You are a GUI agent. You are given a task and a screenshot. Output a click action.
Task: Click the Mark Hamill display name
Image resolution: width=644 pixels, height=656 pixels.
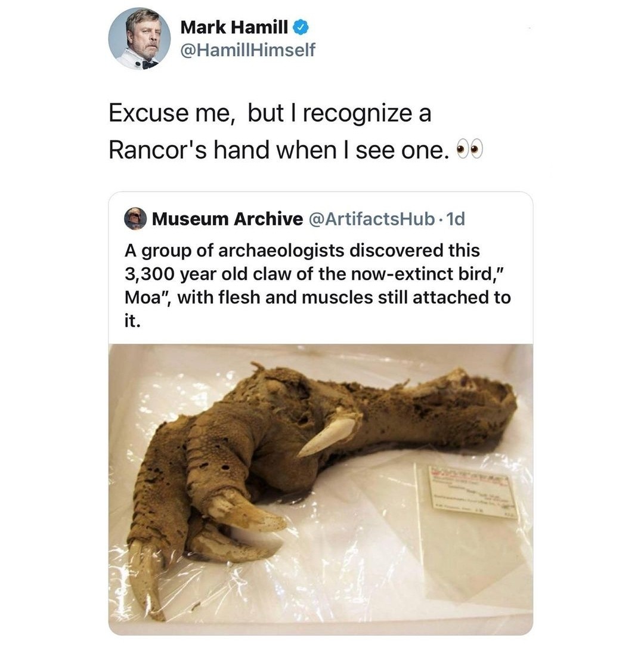pyautogui.click(x=234, y=27)
